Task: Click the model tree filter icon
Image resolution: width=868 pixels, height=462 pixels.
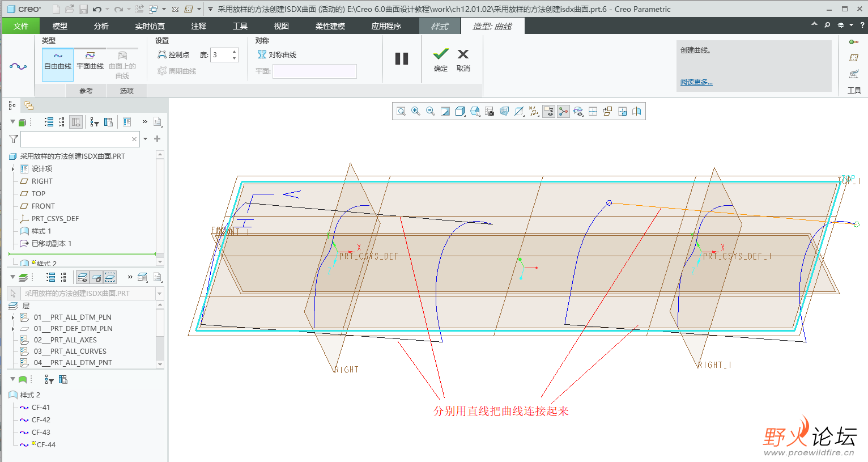Action: click(x=14, y=139)
